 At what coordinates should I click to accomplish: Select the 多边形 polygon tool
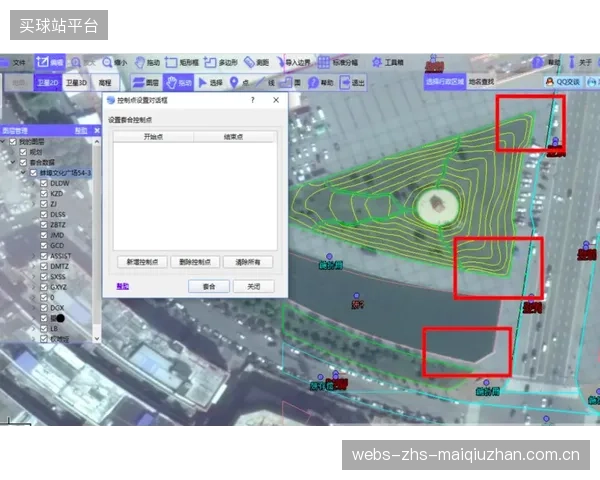point(221,62)
